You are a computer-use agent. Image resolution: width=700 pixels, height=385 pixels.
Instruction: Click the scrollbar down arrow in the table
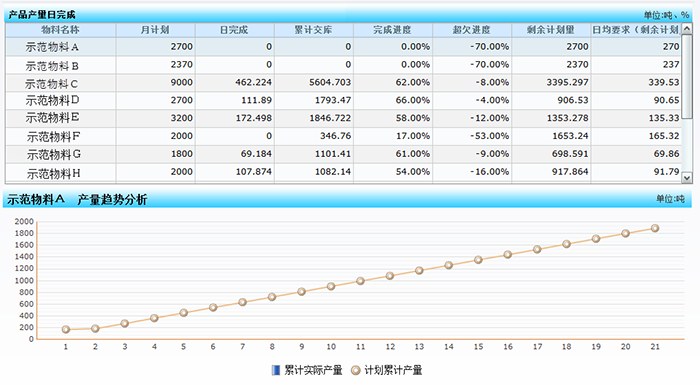[687, 178]
